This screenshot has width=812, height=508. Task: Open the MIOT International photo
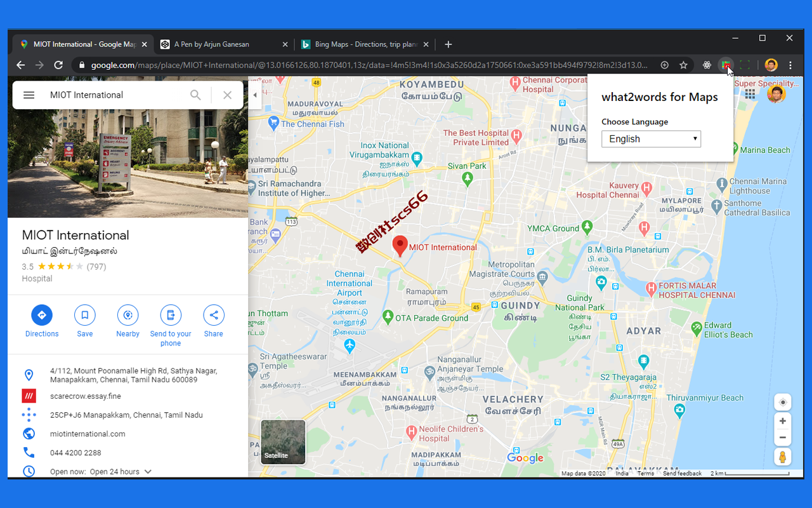[128, 163]
